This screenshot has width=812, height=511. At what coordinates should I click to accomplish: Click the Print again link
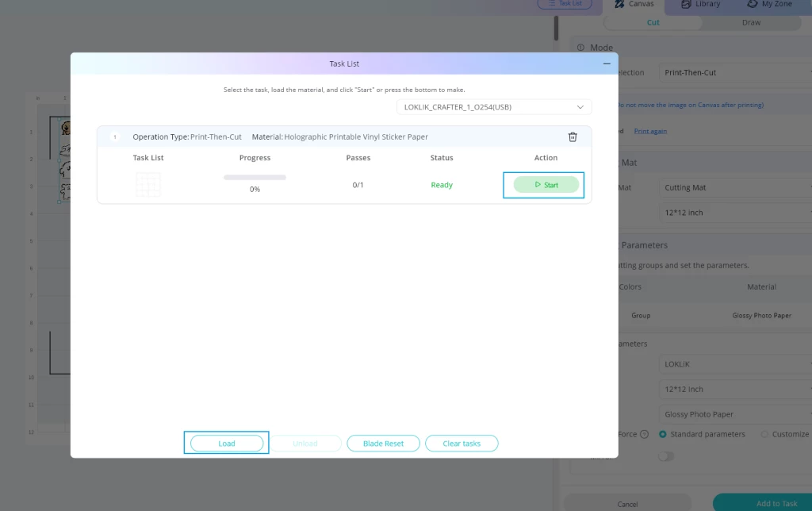click(x=650, y=131)
